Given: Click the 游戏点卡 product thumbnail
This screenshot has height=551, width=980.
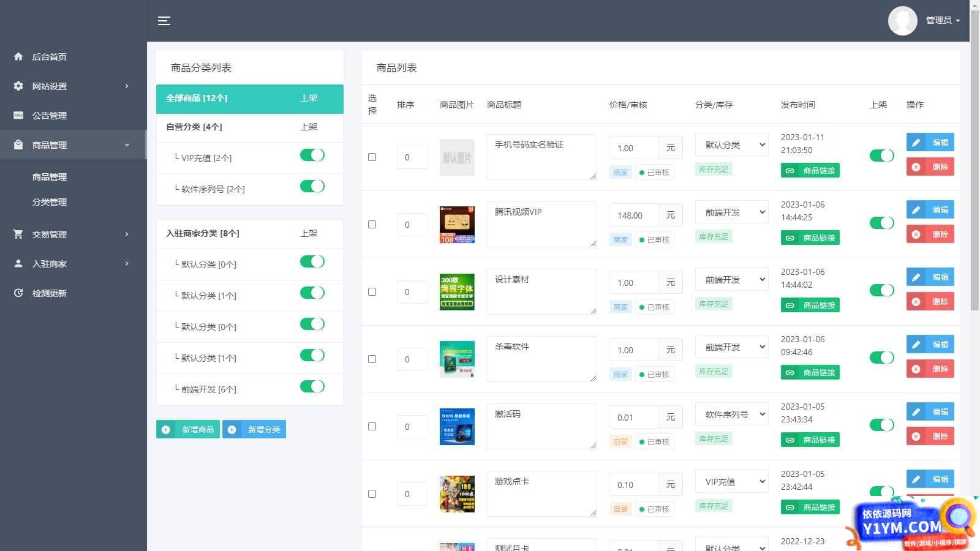Looking at the screenshot, I should [x=457, y=493].
